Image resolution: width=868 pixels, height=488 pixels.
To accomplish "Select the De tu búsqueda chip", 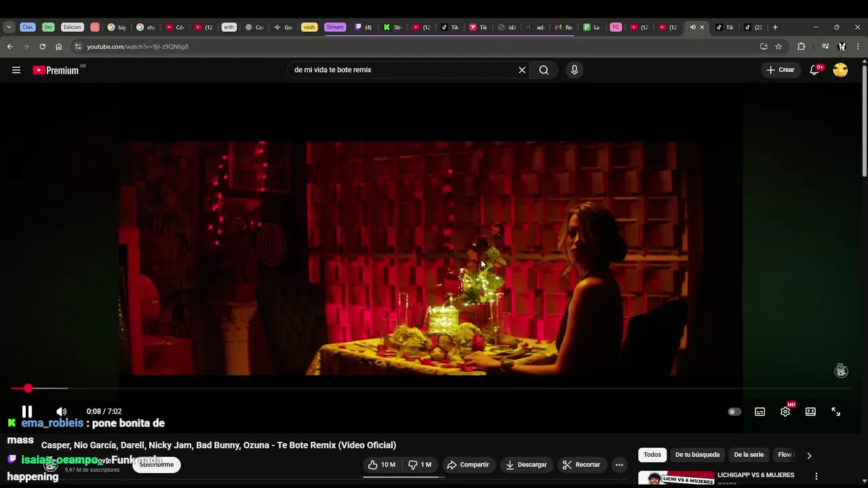I will (x=697, y=455).
